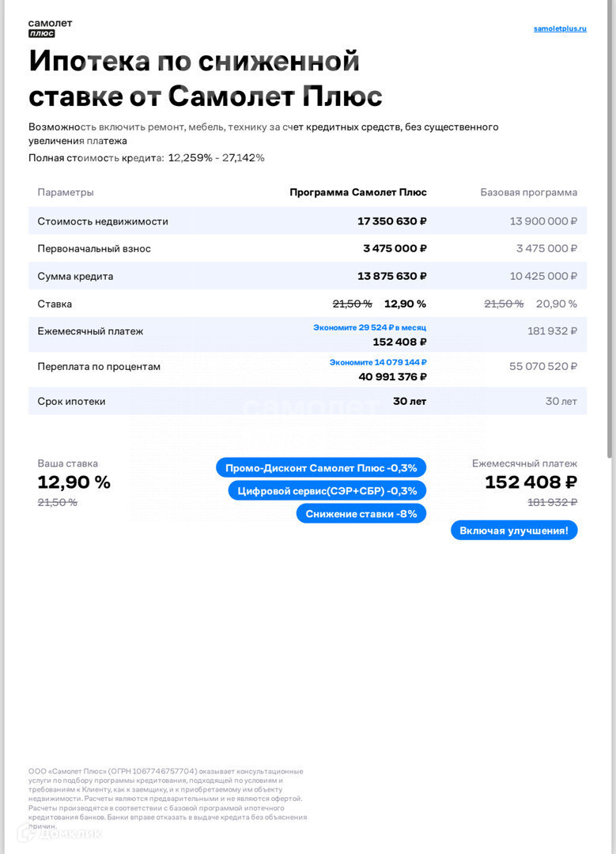The height and width of the screenshot is (854, 616).
Task: Click the Первоначальный взнос row label
Action: 93,248
